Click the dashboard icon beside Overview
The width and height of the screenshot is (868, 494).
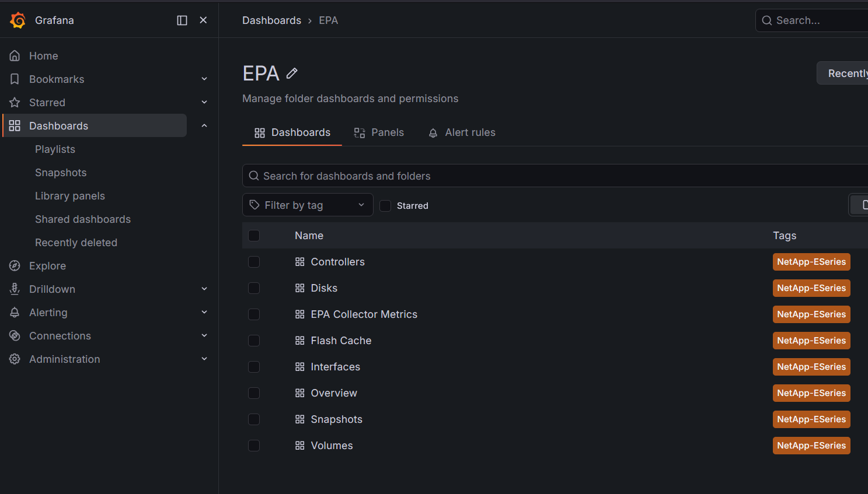[x=300, y=393]
